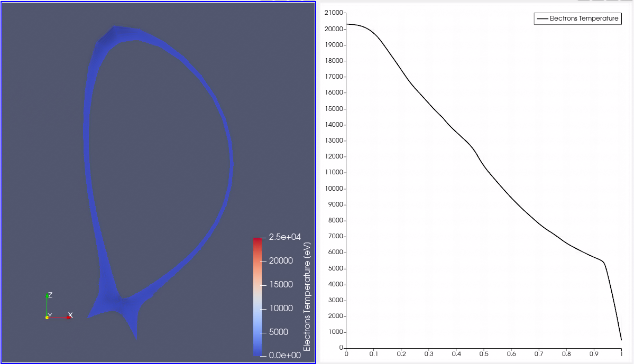Click the '0.7' chart x-axis label

click(x=539, y=354)
